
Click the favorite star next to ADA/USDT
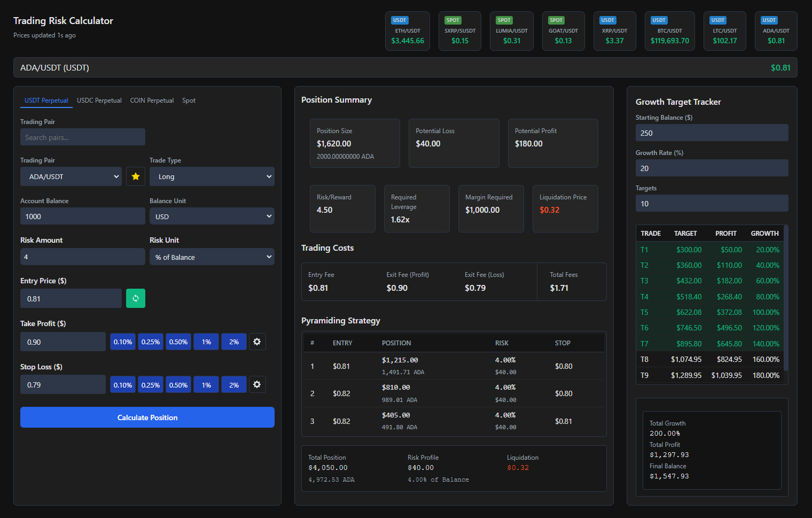(135, 176)
